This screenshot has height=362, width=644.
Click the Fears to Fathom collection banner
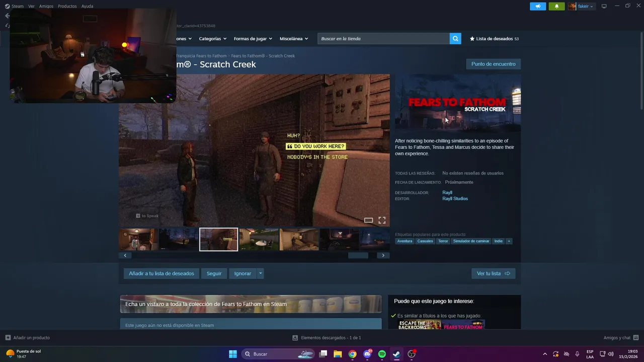(251, 304)
